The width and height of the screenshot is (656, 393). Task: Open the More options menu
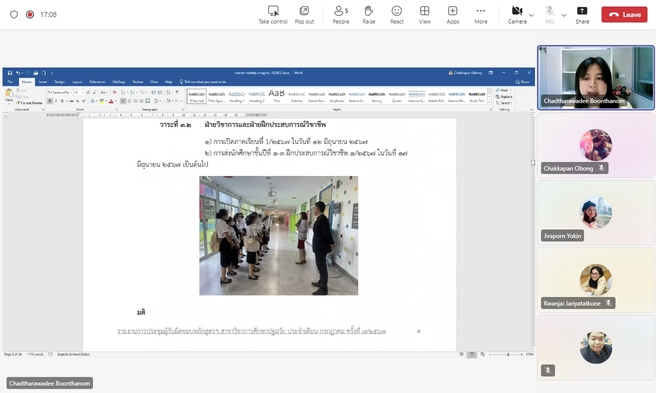tap(481, 15)
